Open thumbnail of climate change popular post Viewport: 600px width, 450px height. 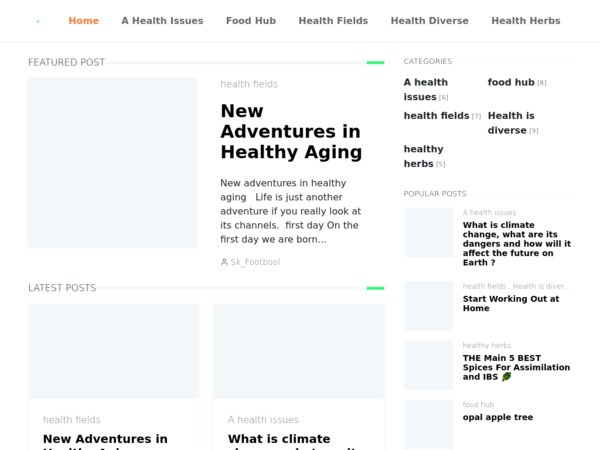pyautogui.click(x=429, y=232)
